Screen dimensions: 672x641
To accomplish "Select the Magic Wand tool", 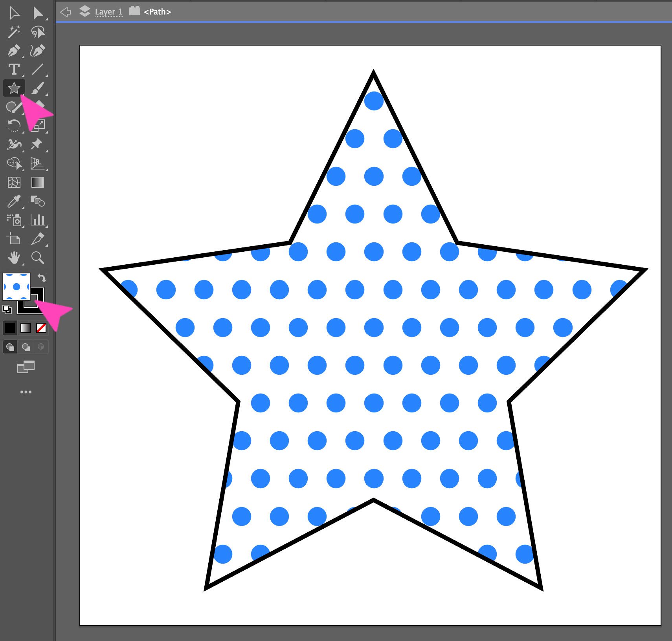I will (x=14, y=32).
